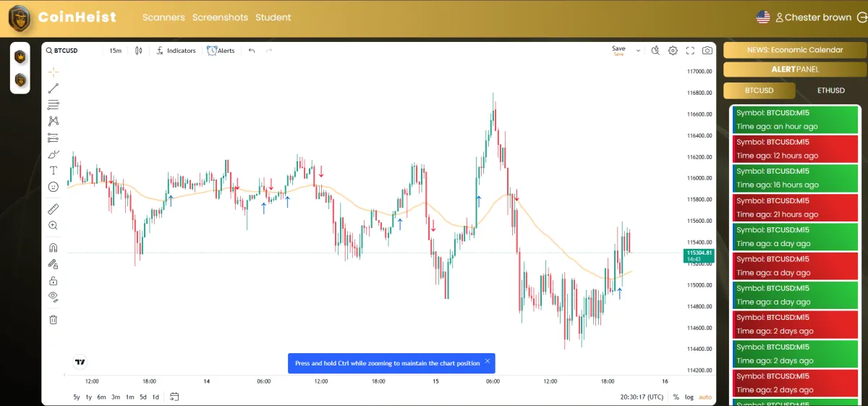Pick the measure ruler tool
The height and width of the screenshot is (406, 868).
tap(54, 209)
